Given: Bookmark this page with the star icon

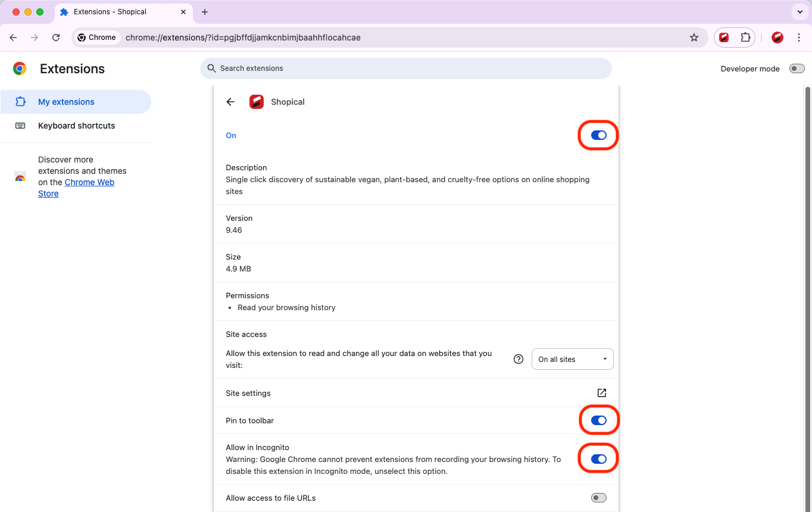Looking at the screenshot, I should click(x=694, y=38).
